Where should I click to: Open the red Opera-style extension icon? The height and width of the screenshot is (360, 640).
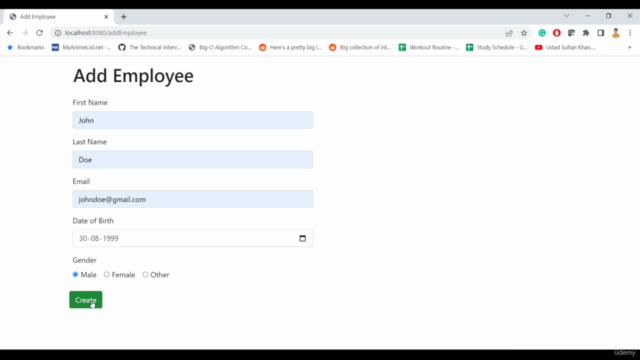[x=557, y=33]
